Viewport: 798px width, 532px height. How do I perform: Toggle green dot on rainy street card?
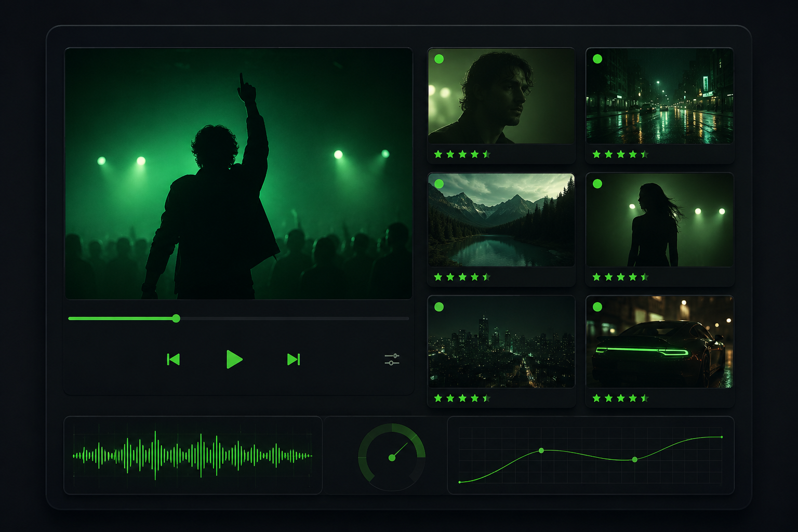click(x=597, y=59)
